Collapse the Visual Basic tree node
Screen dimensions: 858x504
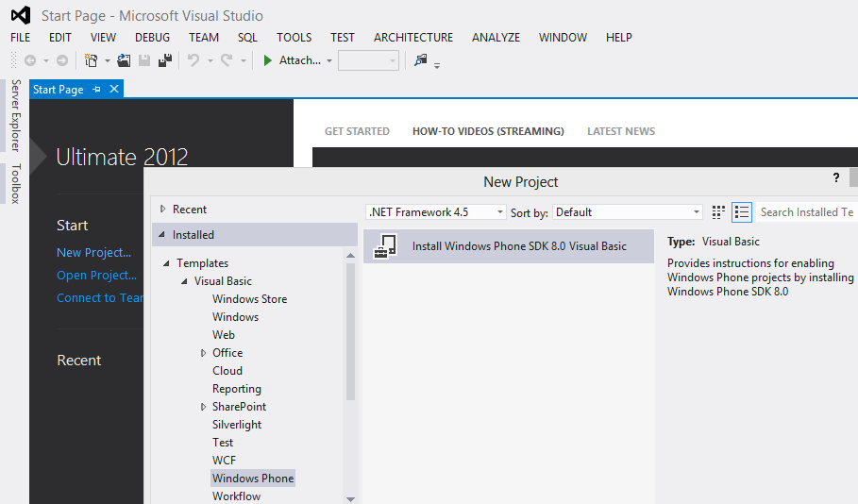pos(184,281)
